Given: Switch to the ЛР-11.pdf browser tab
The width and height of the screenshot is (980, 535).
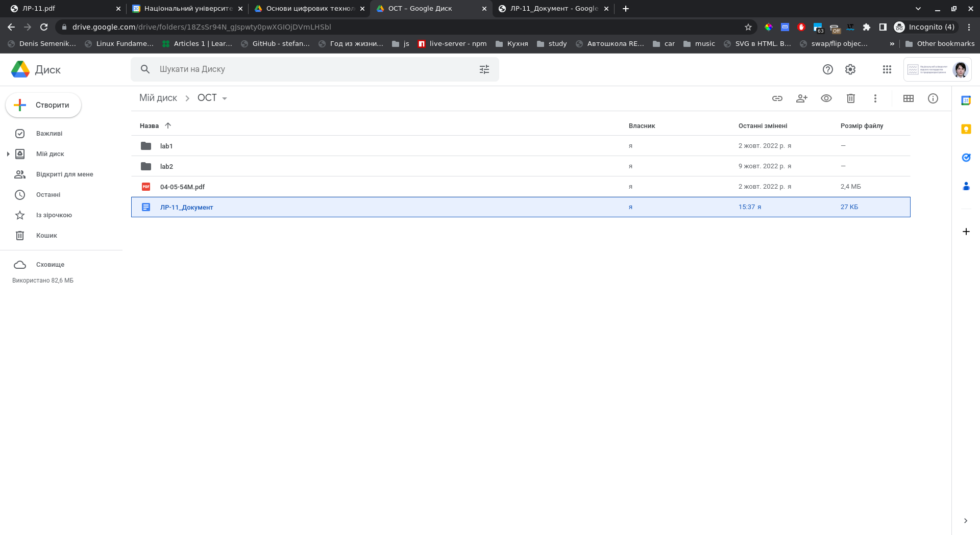Looking at the screenshot, I should click(61, 9).
